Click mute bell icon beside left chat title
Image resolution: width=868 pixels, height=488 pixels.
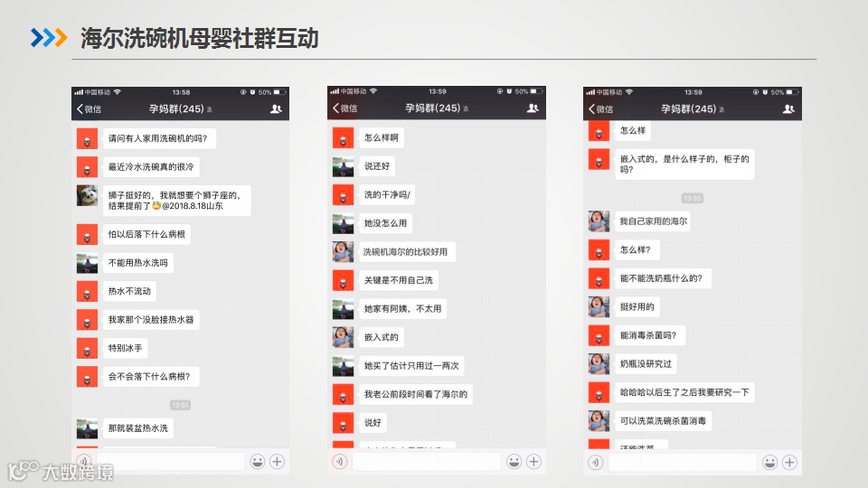[210, 110]
